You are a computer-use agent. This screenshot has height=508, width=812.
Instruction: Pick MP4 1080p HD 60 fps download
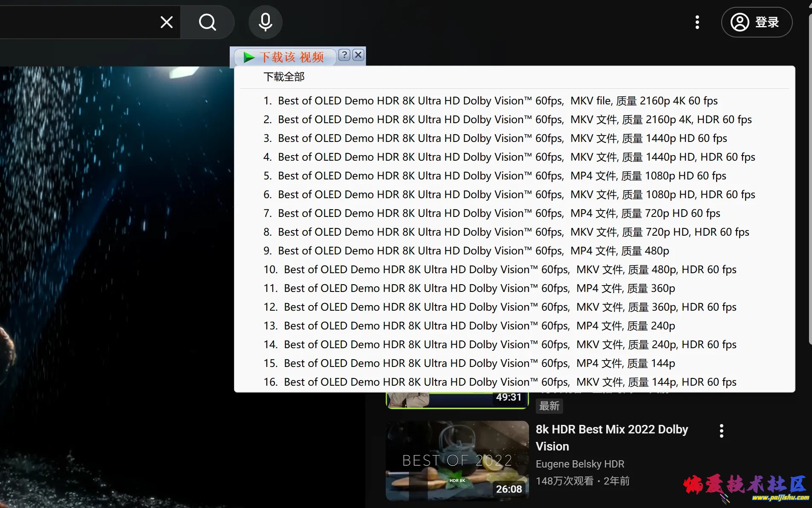coord(494,176)
